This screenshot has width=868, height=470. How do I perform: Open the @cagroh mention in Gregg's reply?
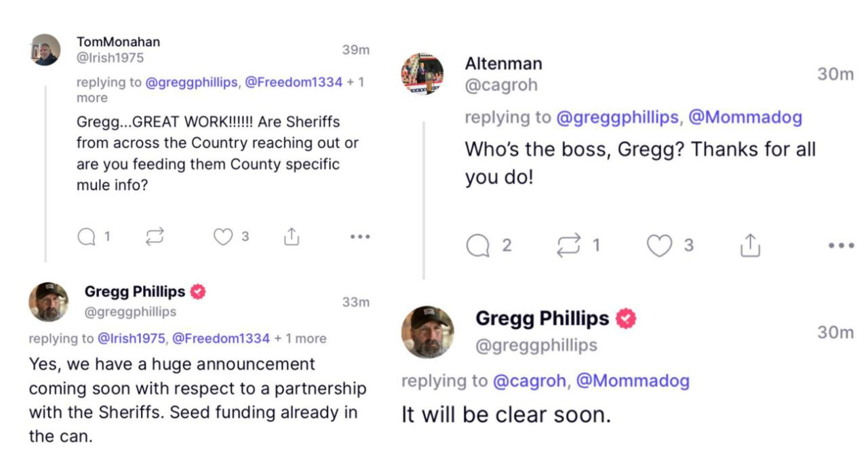tap(529, 381)
